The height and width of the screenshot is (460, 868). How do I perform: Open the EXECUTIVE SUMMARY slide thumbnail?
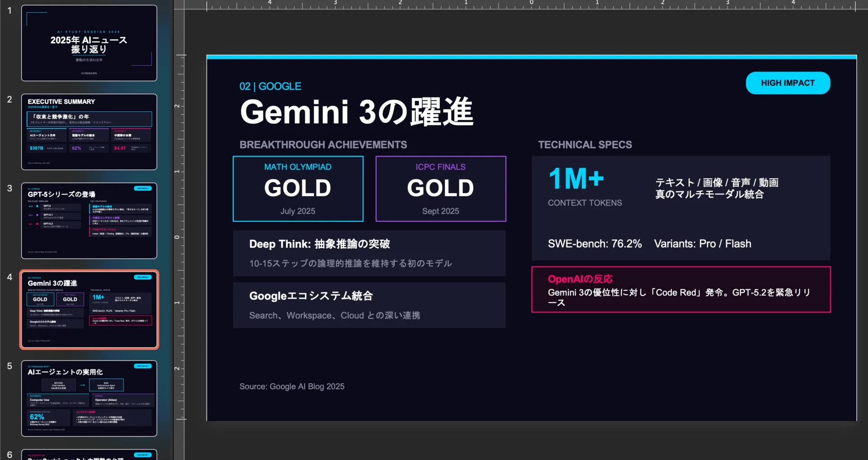(89, 131)
